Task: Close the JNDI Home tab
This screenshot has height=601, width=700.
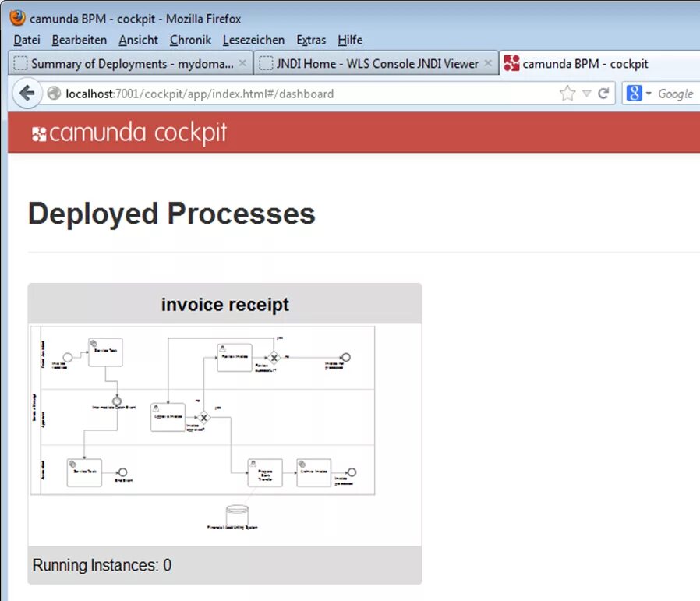Action: click(489, 63)
